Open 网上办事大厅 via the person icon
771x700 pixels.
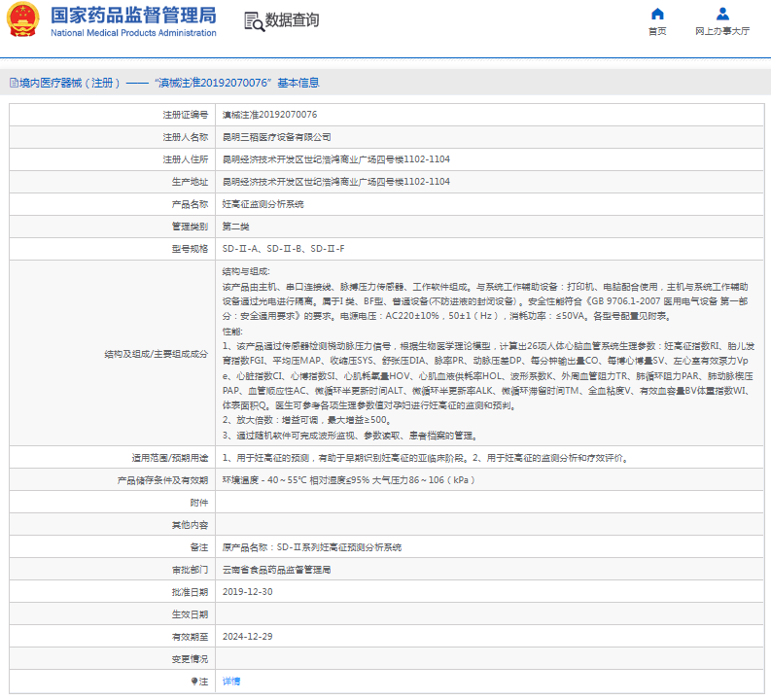click(722, 14)
